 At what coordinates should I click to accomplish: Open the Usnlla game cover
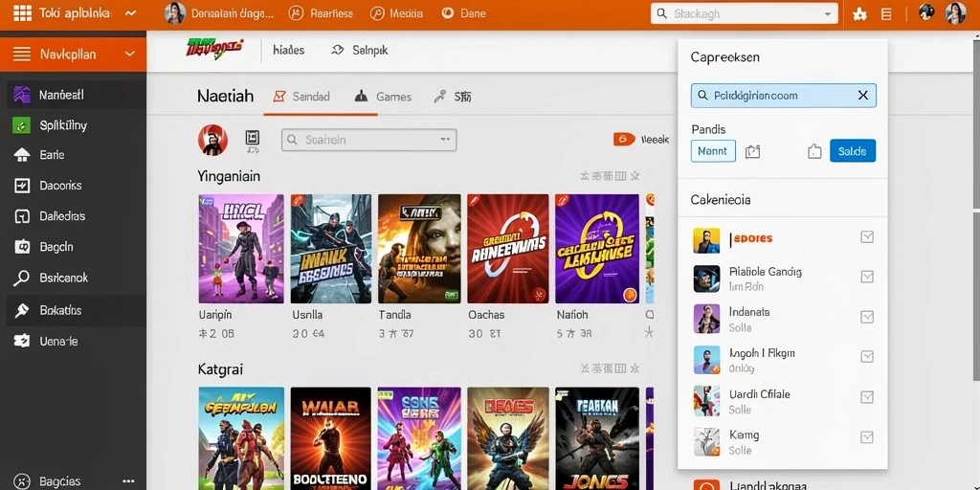coord(330,249)
